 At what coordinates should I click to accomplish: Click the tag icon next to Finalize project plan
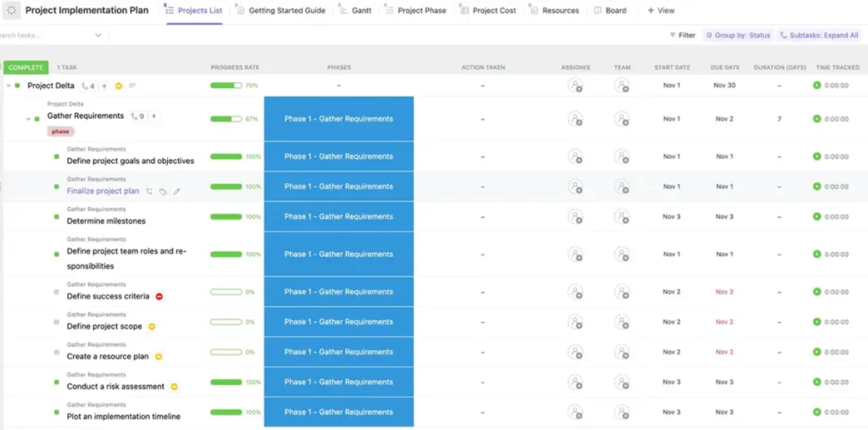163,192
